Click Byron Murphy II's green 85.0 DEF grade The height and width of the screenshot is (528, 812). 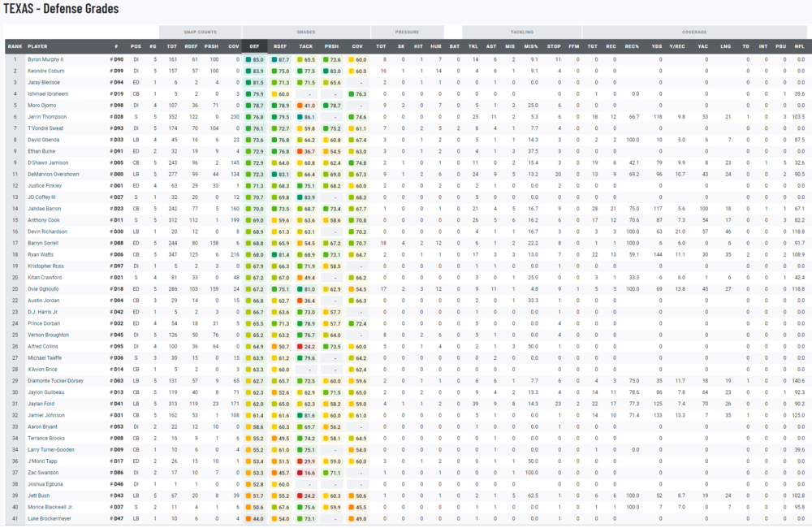[255, 59]
